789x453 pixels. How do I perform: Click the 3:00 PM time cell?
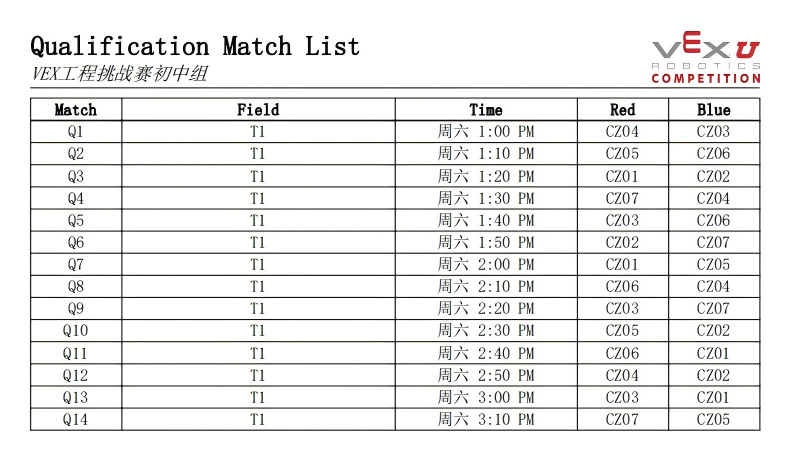click(x=486, y=398)
